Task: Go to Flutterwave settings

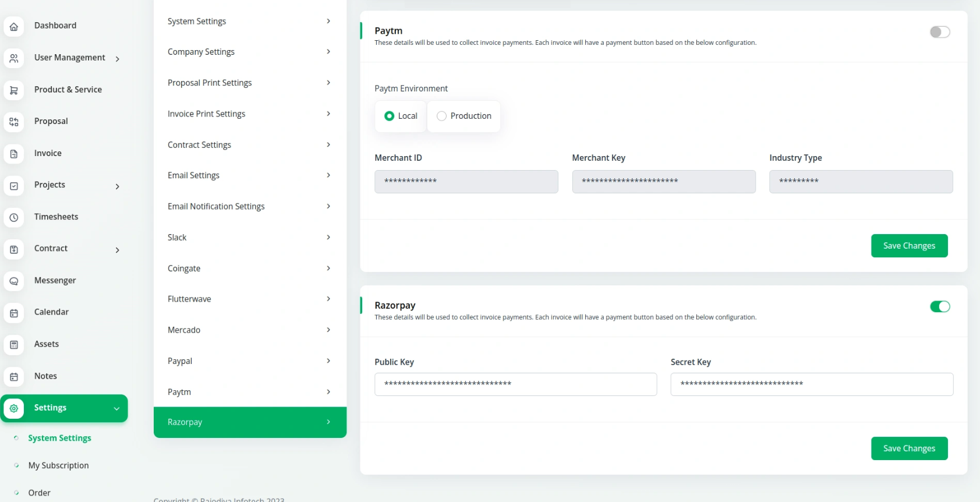Action: click(x=250, y=299)
